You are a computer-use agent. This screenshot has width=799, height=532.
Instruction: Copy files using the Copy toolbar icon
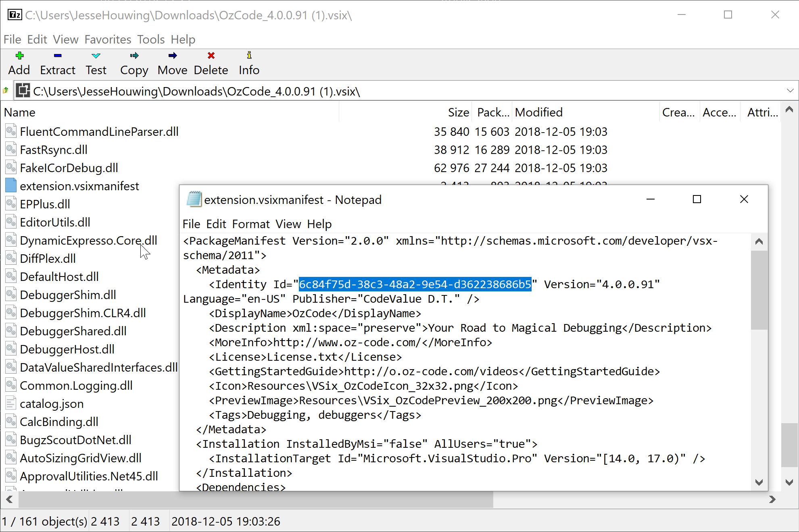(x=134, y=63)
